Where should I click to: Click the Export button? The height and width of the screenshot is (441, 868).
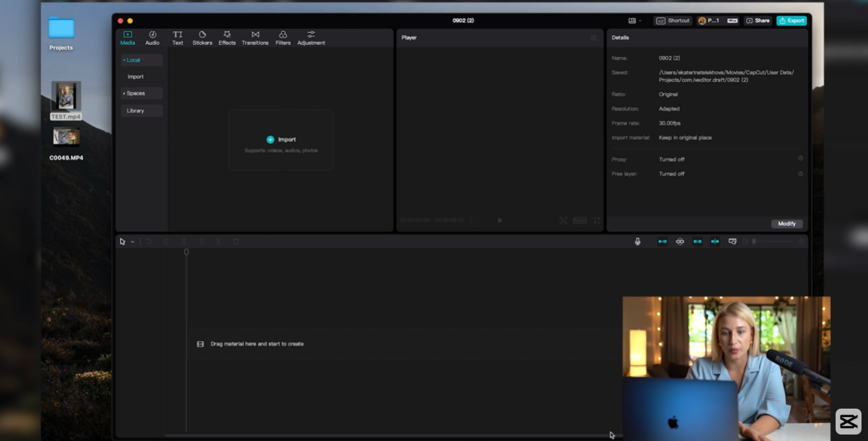pos(792,21)
